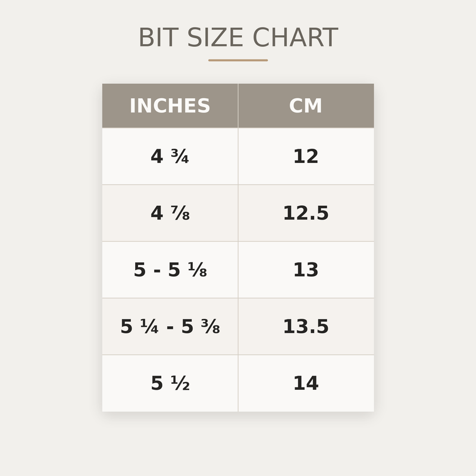
Task: Click the ¼ fraction symbol
Action: point(149,327)
